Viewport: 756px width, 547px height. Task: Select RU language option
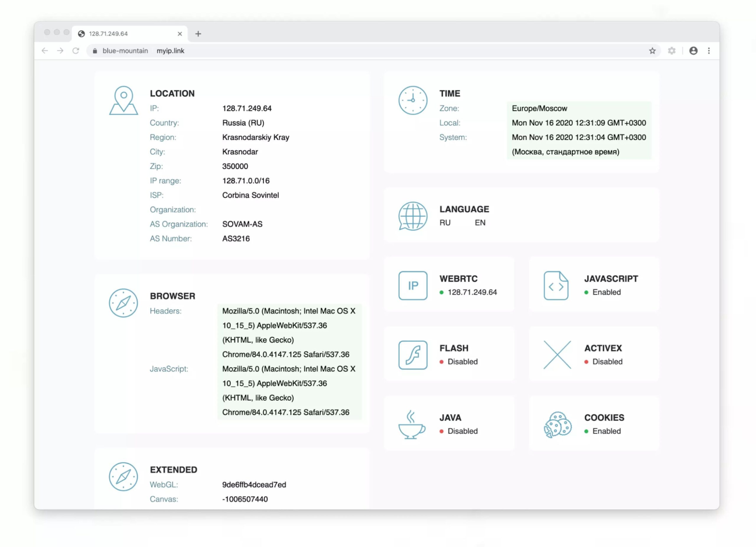[x=445, y=222]
